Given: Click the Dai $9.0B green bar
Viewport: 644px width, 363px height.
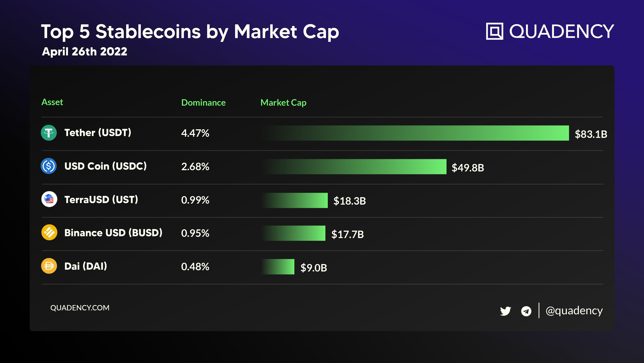Looking at the screenshot, I should tap(278, 267).
